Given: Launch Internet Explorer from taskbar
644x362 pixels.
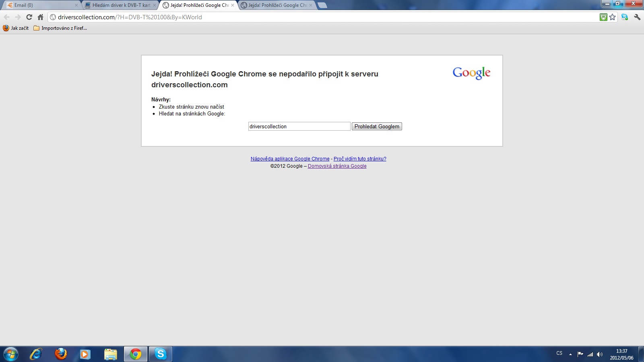Looking at the screenshot, I should [36, 354].
